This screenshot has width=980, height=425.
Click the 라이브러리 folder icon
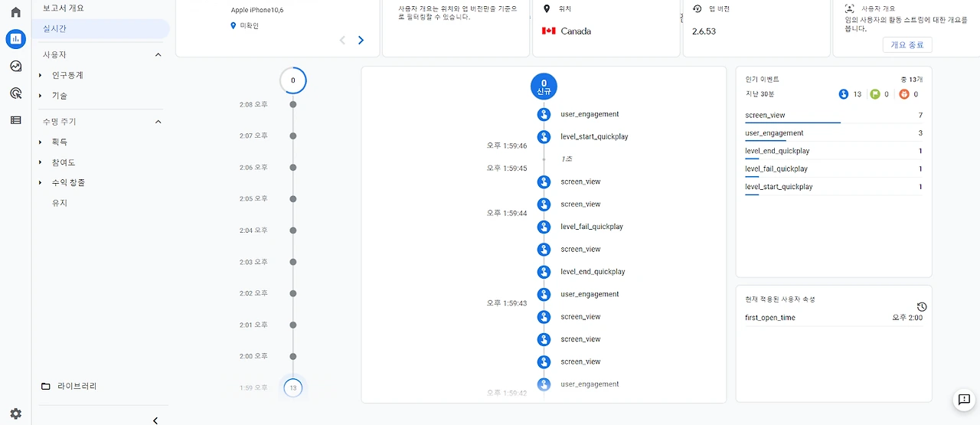46,387
